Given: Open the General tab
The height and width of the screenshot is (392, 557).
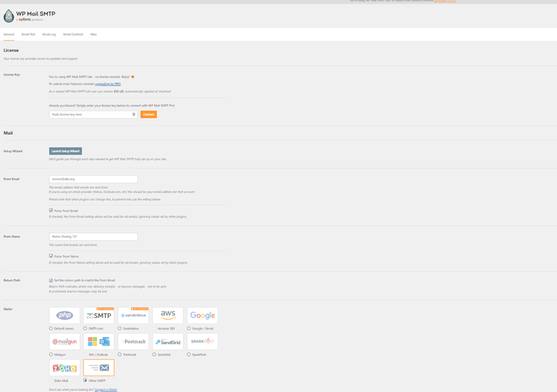Looking at the screenshot, I should coord(9,34).
